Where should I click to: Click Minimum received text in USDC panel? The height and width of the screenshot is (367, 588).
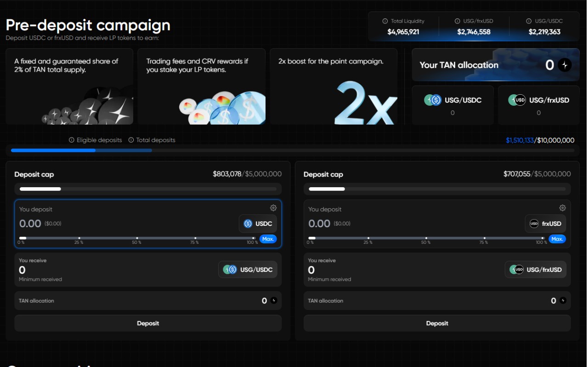click(x=40, y=279)
